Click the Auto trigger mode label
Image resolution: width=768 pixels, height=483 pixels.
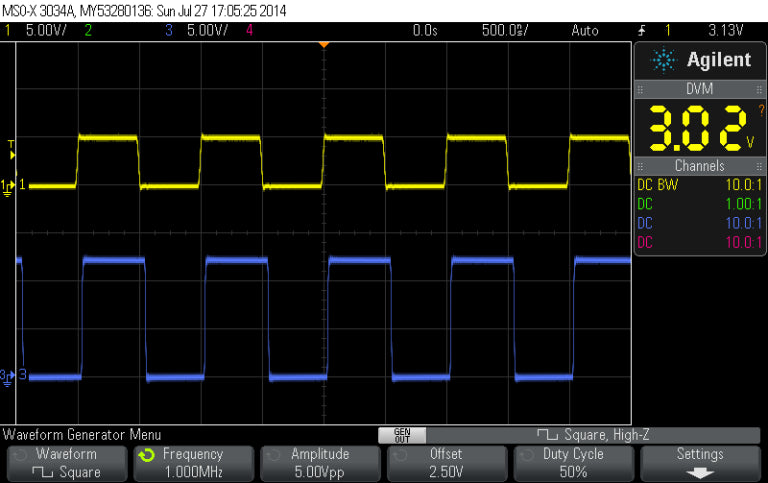(584, 30)
